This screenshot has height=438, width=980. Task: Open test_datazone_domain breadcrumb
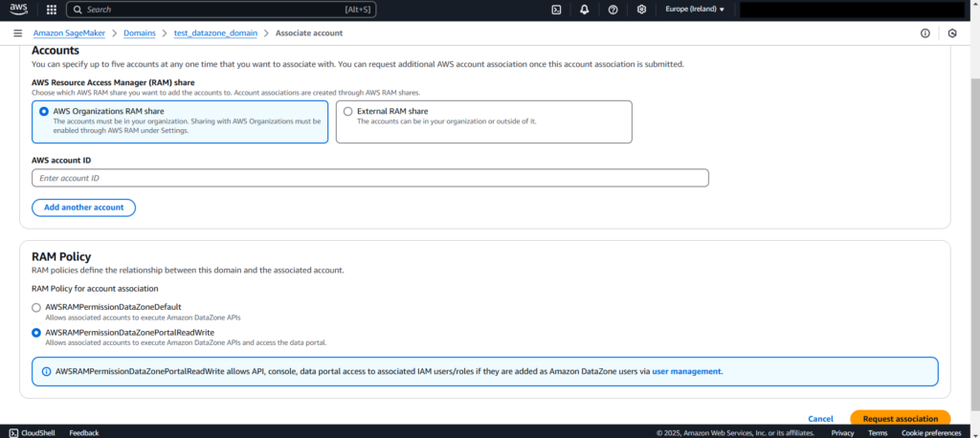click(215, 33)
